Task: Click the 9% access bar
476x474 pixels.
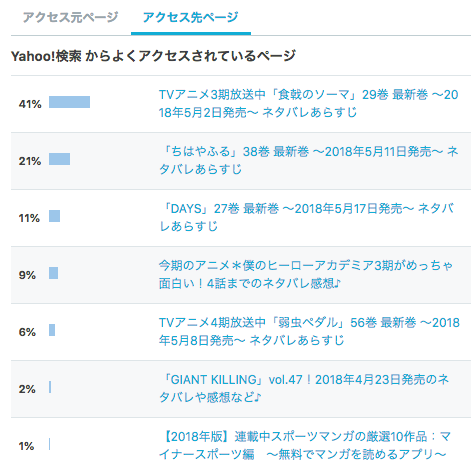Action: pyautogui.click(x=53, y=273)
